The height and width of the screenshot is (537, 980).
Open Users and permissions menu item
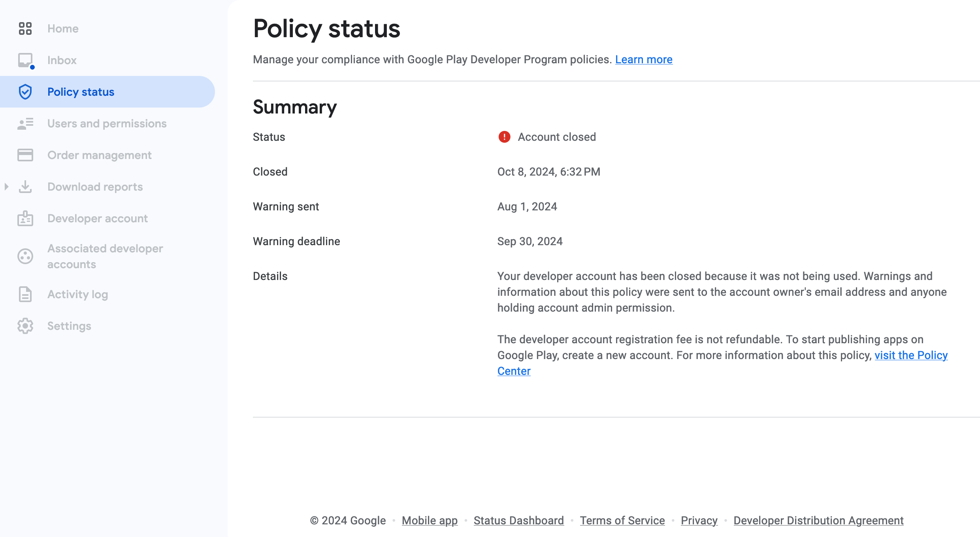tap(107, 123)
